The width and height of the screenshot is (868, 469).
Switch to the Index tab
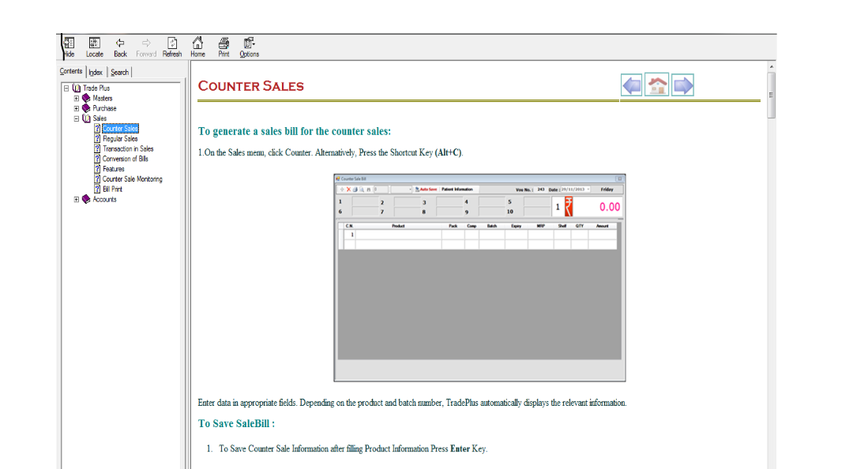96,73
